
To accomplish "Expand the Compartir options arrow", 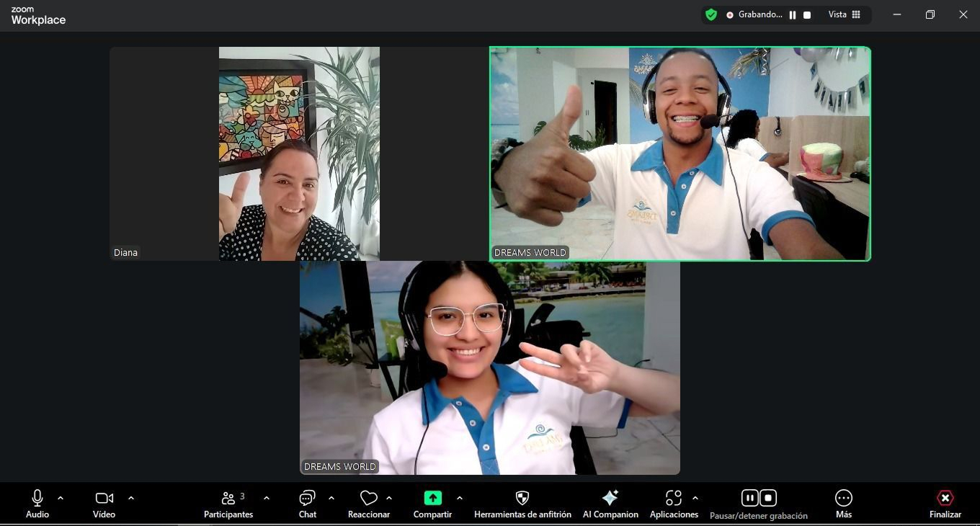I will click(460, 498).
